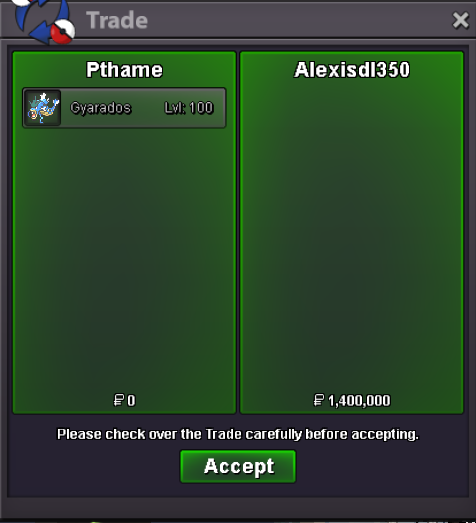Click the blue arrow in the Trade logo

tap(38, 33)
